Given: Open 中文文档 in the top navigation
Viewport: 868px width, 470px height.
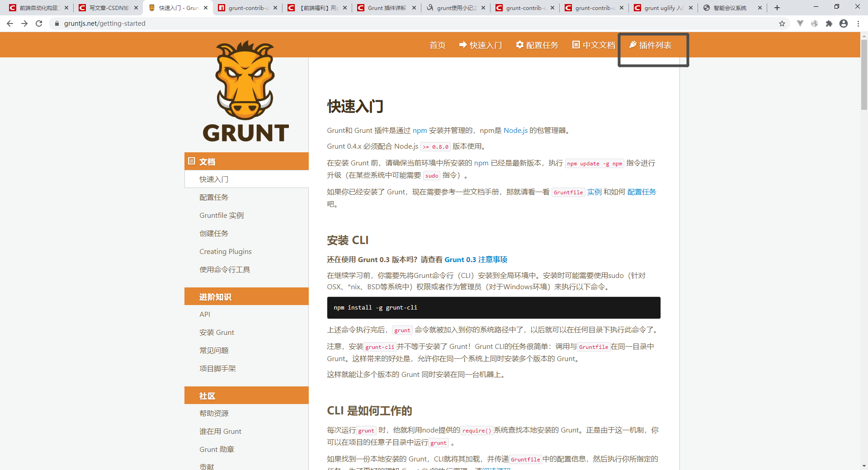Looking at the screenshot, I should pos(594,45).
